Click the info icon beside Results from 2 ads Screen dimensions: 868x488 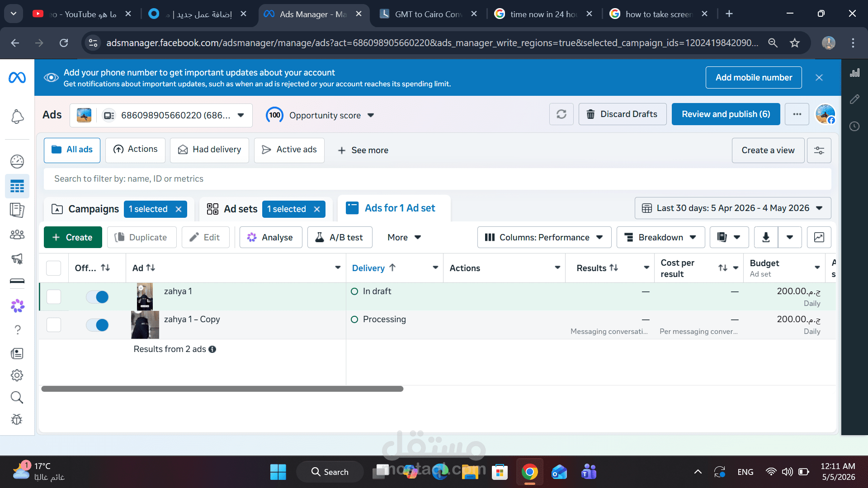click(212, 349)
